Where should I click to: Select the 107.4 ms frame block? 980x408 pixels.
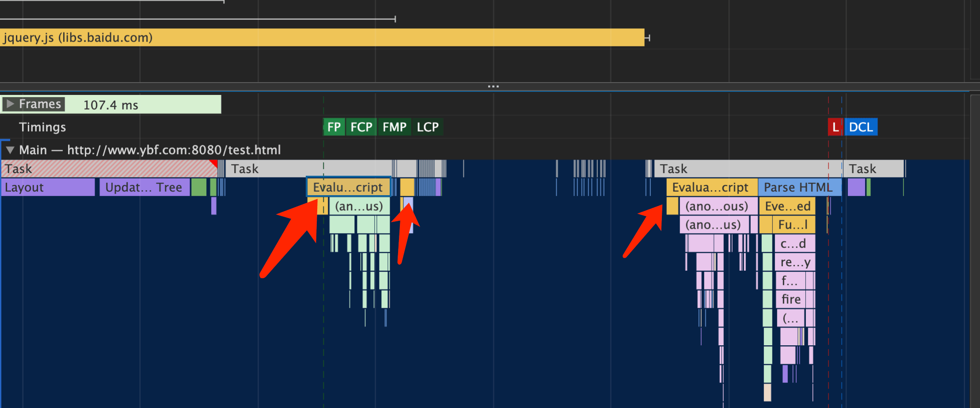pos(110,105)
